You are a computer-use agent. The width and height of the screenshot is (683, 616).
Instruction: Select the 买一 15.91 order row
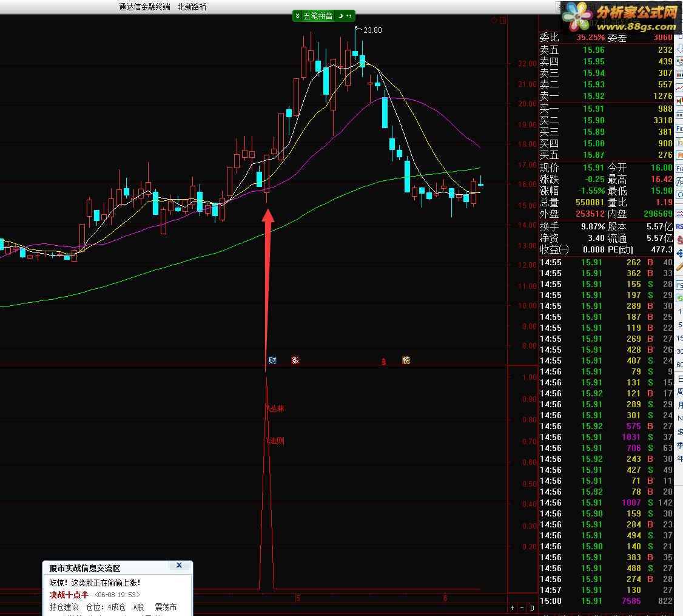(607, 109)
